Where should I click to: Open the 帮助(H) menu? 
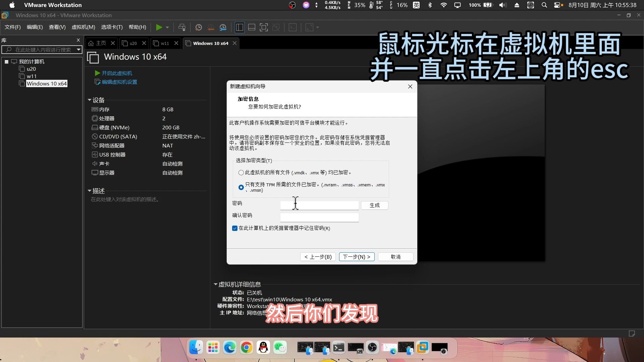138,27
